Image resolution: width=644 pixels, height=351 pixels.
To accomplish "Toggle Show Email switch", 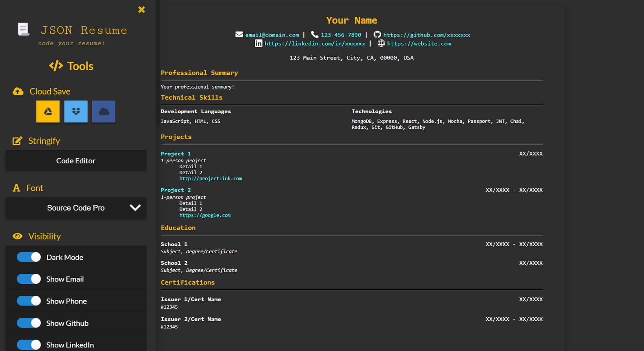I will click(x=29, y=279).
